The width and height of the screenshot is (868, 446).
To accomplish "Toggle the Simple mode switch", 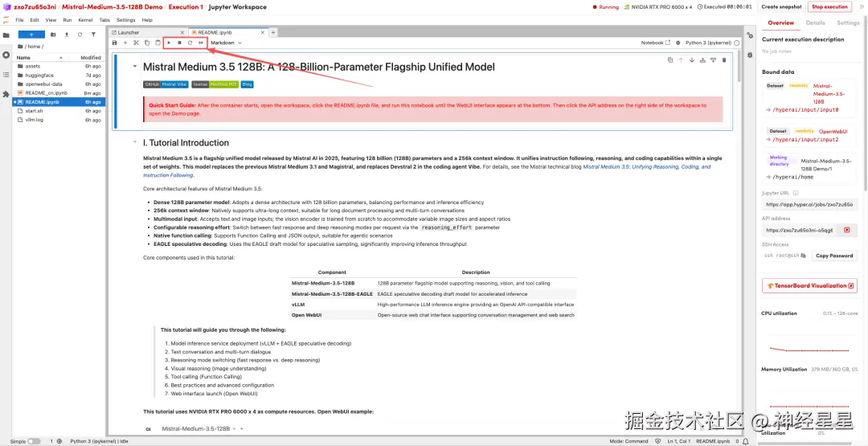I will [34, 441].
